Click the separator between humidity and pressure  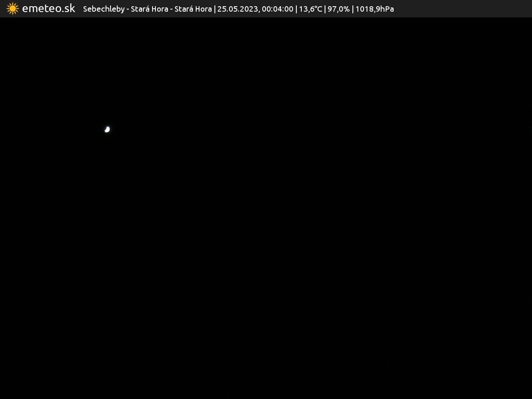click(352, 9)
